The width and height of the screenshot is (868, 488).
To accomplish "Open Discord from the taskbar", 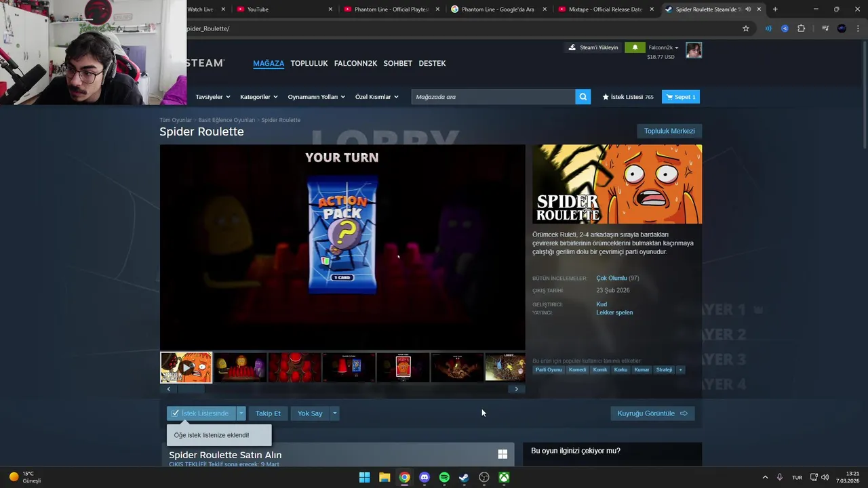I will (x=425, y=477).
